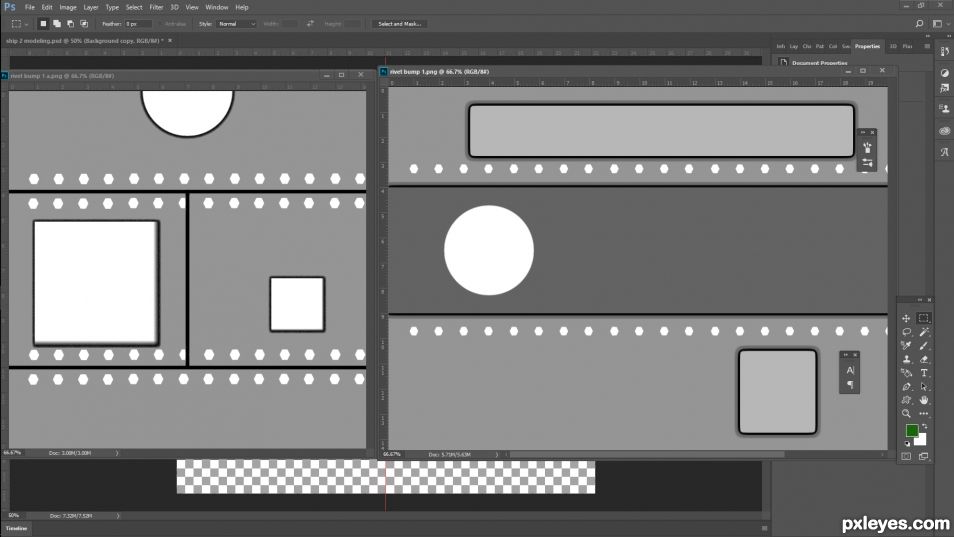This screenshot has height=537, width=954.
Task: Toggle Quick Mask mode
Action: 906,456
